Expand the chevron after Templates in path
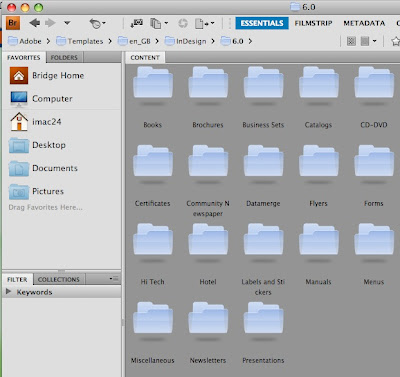This screenshot has height=377, width=400. pos(110,41)
